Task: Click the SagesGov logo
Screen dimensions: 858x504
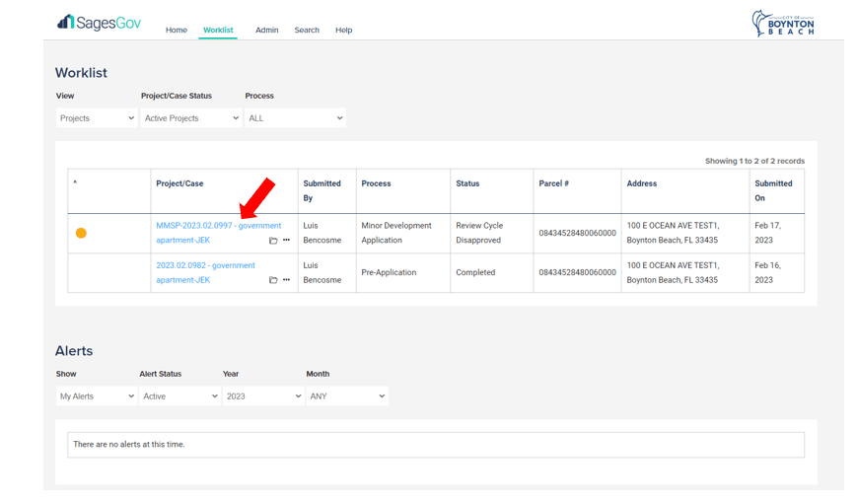Action: [x=99, y=23]
